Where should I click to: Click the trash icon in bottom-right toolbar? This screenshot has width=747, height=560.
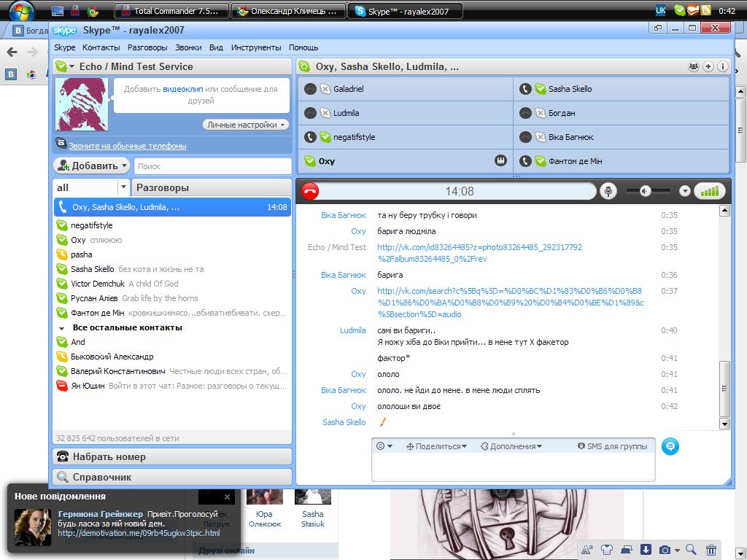711,550
